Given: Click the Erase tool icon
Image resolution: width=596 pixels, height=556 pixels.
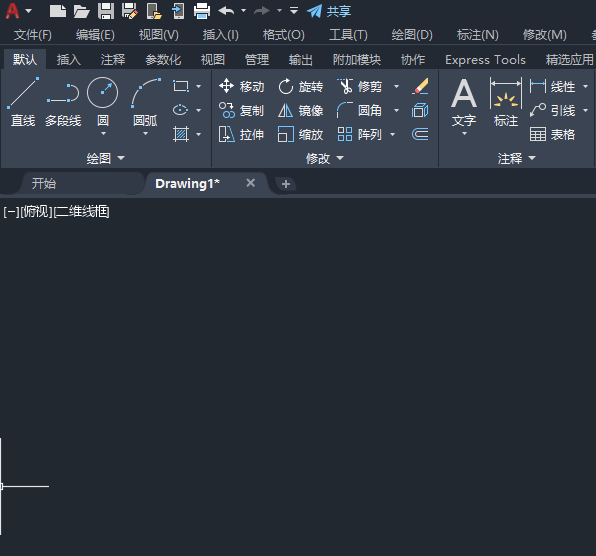Looking at the screenshot, I should point(420,87).
